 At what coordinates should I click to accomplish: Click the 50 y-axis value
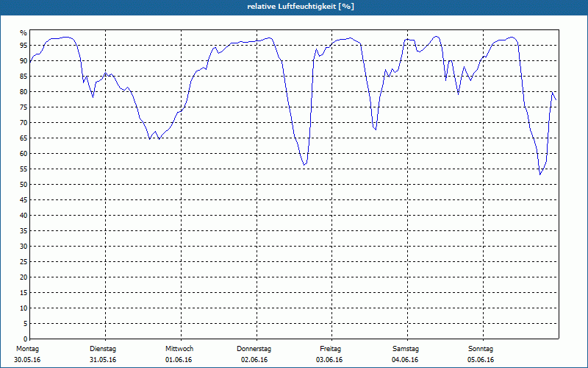24,185
